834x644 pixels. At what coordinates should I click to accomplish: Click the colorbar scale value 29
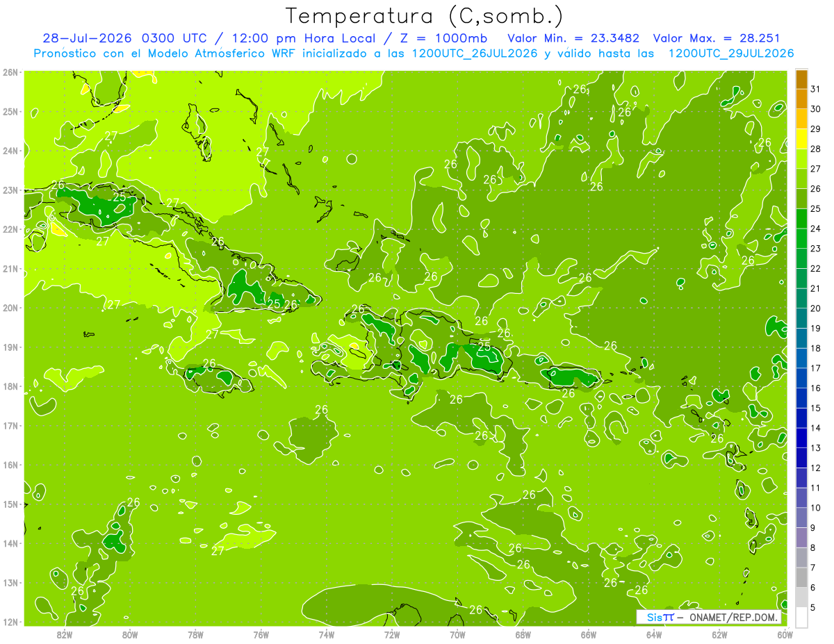coord(816,129)
